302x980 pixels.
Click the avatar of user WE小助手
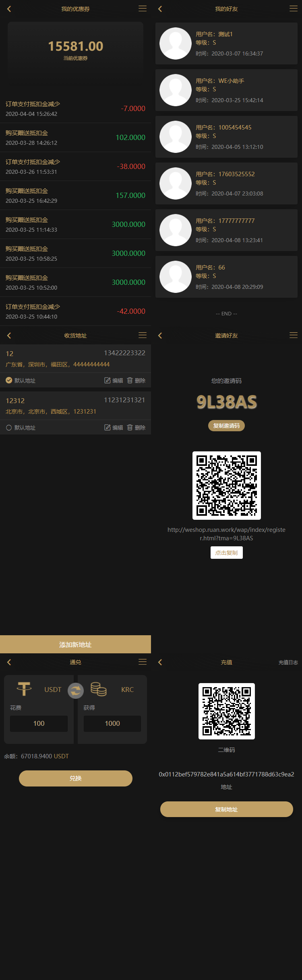pos(176,90)
